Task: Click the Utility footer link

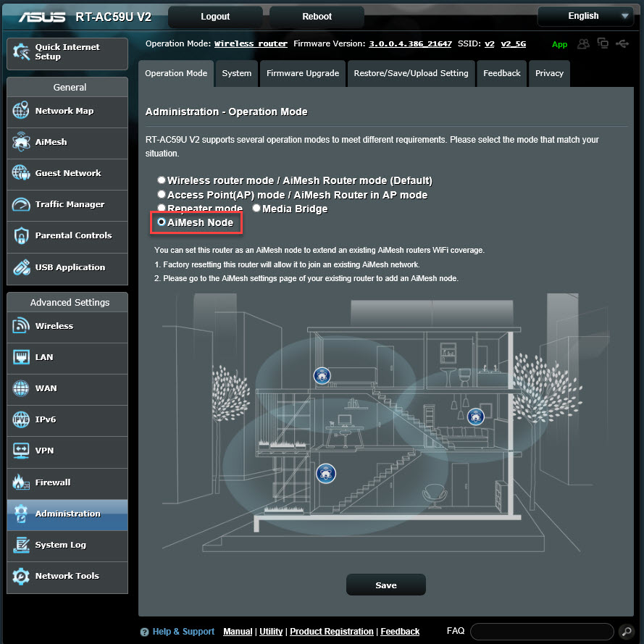Action: 271,631
